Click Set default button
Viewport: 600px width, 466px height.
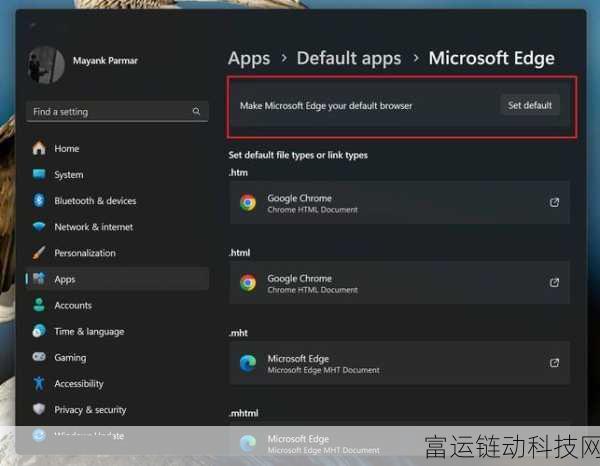coord(530,105)
